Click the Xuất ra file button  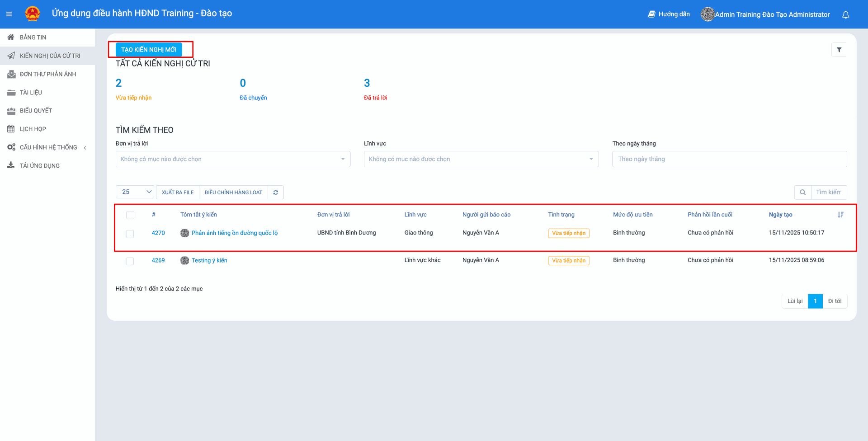click(178, 192)
